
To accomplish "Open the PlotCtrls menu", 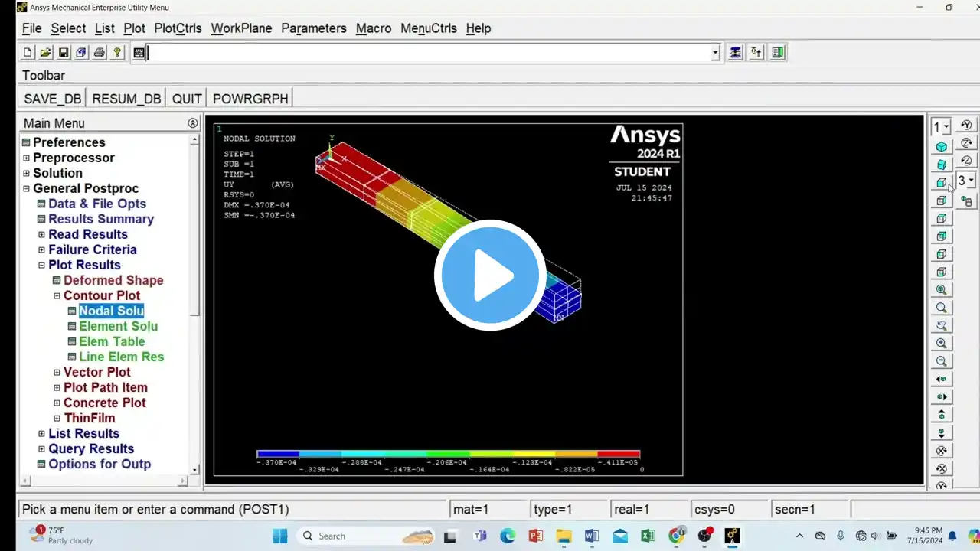I will [x=178, y=28].
